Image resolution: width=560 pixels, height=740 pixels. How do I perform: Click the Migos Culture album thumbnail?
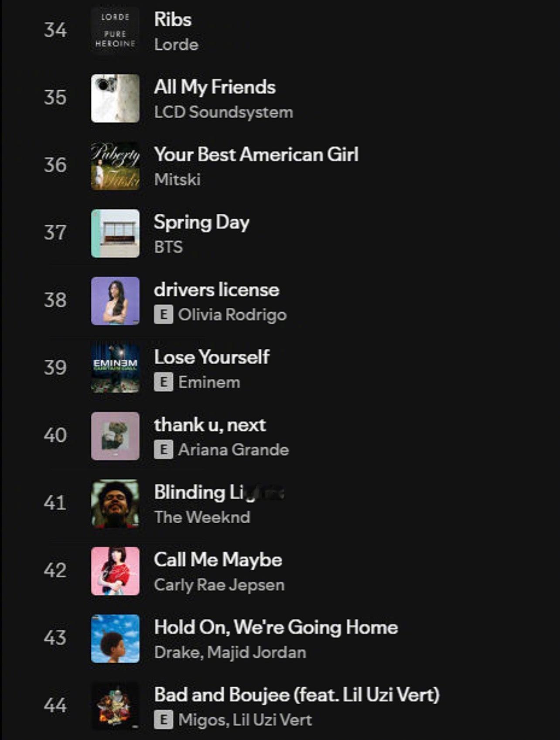pos(115,706)
